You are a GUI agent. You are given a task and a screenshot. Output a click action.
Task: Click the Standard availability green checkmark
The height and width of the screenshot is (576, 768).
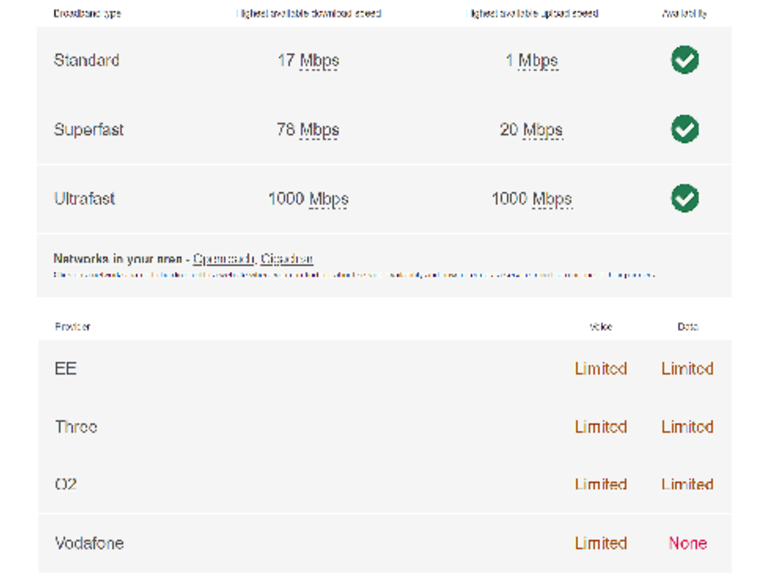pos(684,60)
